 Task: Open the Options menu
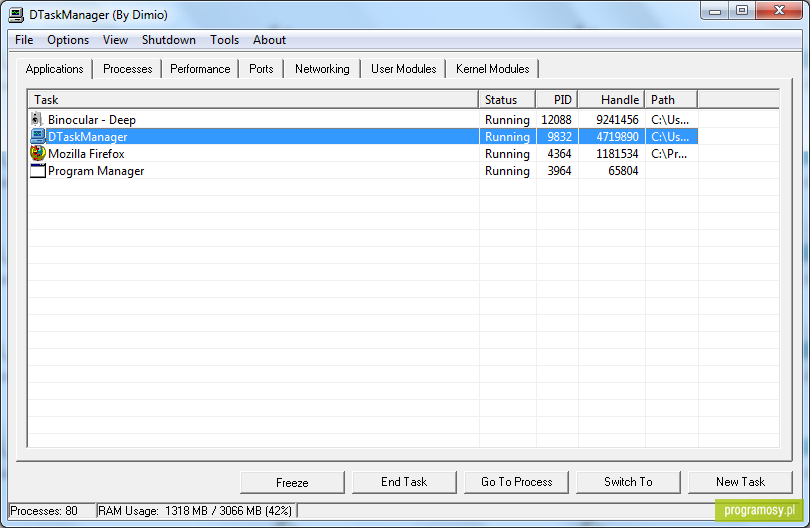tap(68, 40)
